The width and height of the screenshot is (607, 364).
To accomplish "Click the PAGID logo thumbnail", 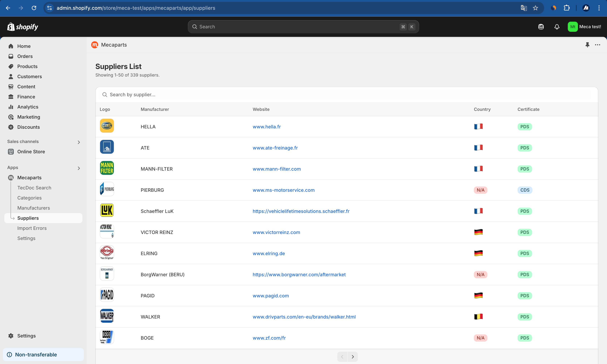I will click(107, 295).
